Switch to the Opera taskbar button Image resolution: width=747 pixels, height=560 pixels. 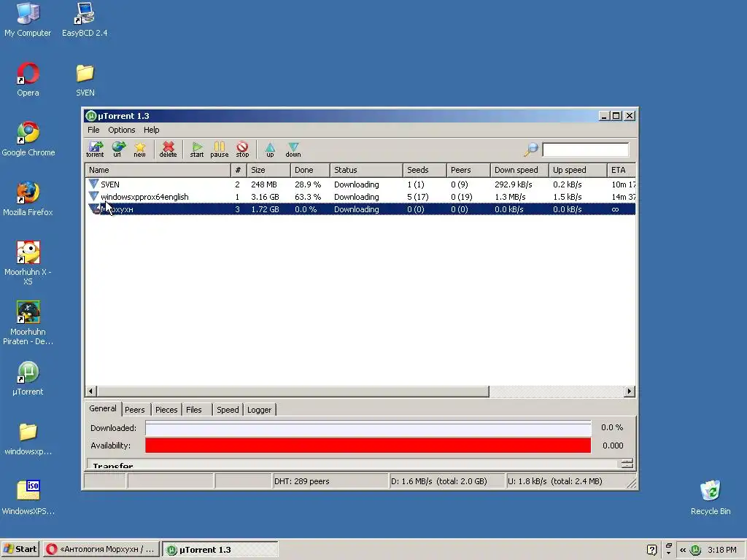click(101, 549)
